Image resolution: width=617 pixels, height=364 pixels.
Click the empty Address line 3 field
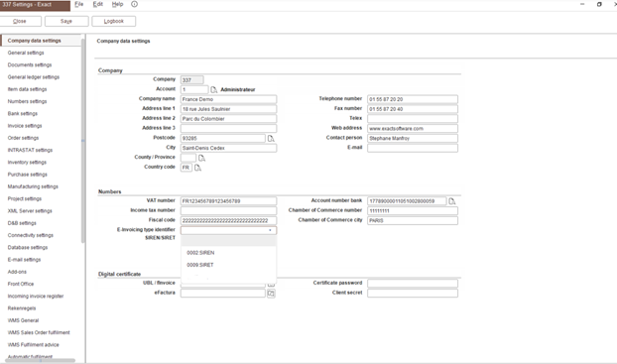tap(228, 128)
